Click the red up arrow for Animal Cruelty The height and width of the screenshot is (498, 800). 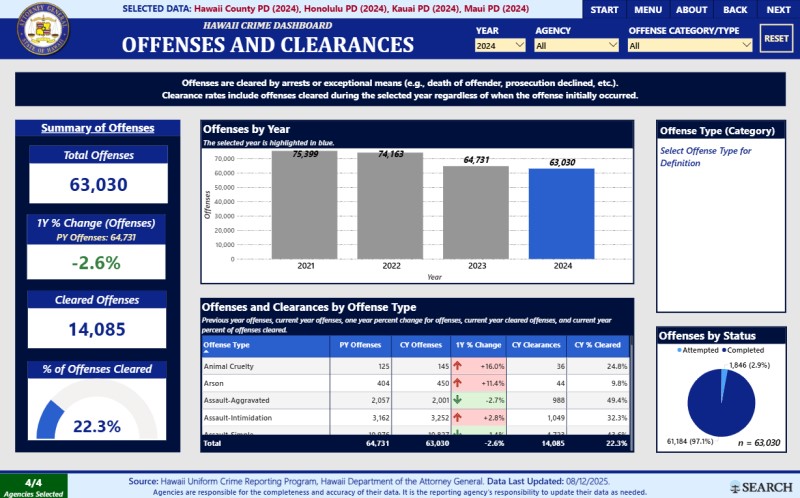click(x=459, y=366)
